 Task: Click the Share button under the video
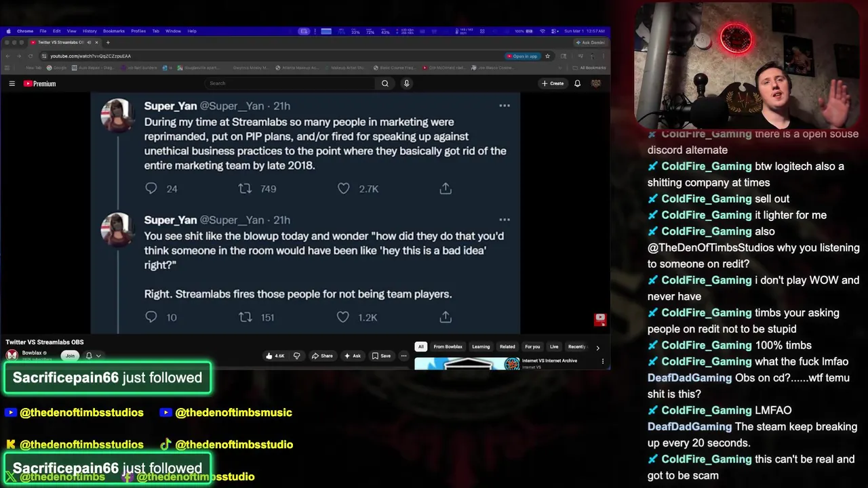322,356
